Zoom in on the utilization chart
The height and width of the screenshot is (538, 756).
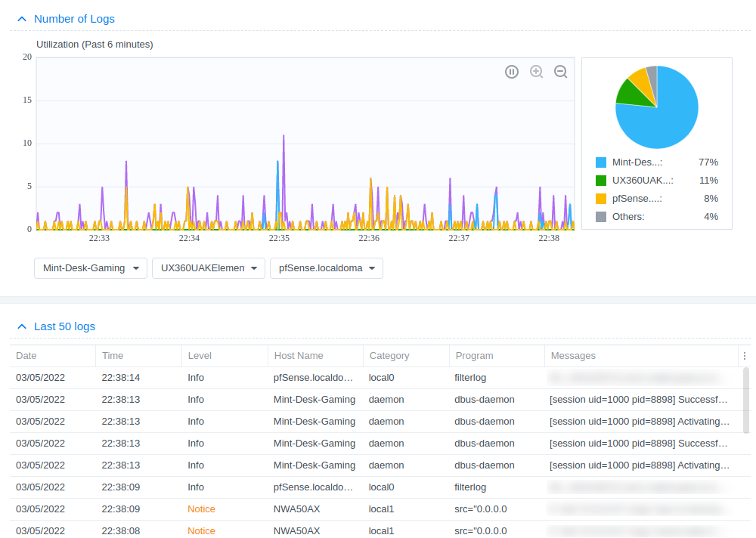pyautogui.click(x=536, y=72)
